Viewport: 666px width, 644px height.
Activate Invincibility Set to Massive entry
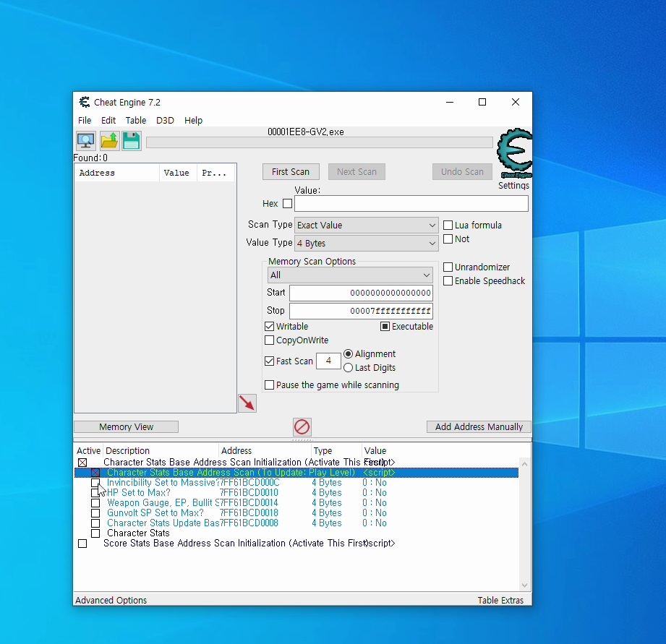(x=95, y=483)
